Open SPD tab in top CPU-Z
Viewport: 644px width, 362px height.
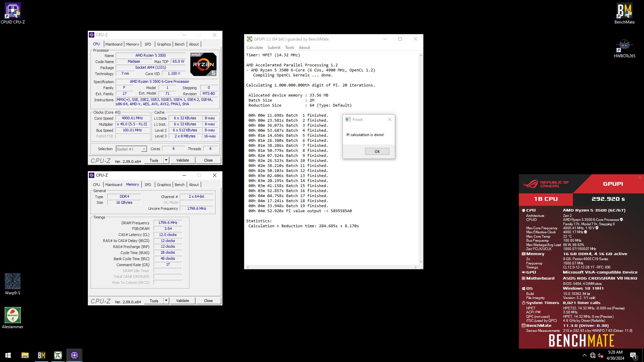tap(148, 44)
